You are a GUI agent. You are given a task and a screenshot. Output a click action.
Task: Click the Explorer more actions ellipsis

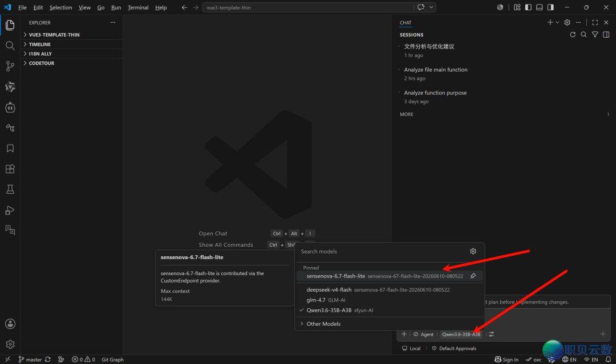[113, 23]
